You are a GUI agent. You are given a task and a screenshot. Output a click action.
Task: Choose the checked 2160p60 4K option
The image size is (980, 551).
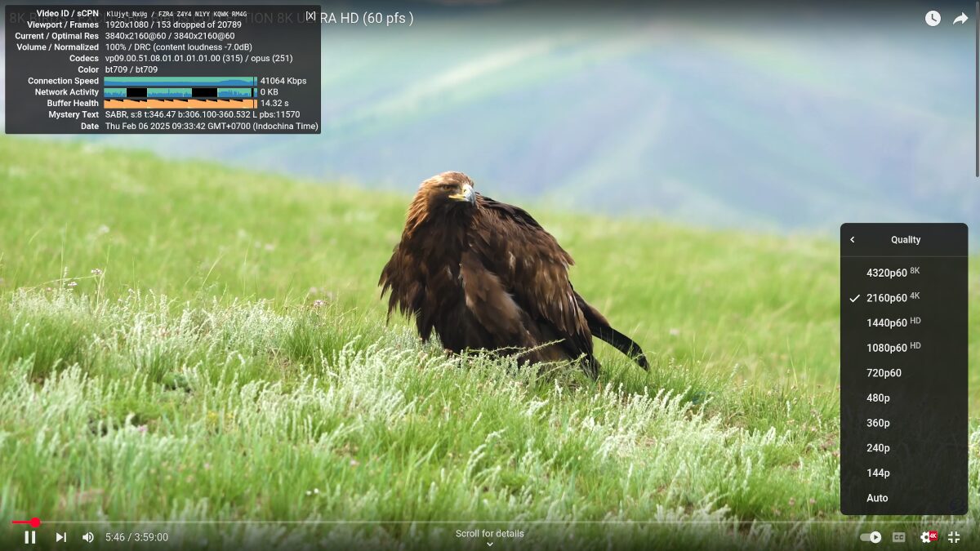(904, 298)
